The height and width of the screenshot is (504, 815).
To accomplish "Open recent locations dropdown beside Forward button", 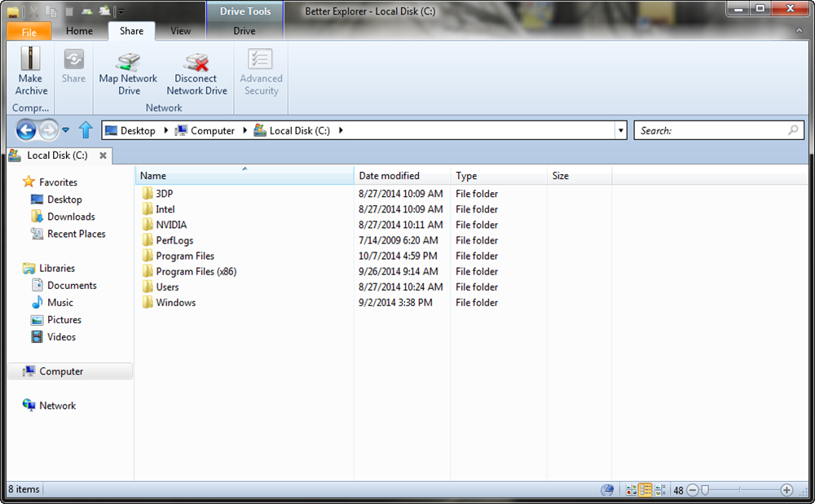I will tap(65, 129).
